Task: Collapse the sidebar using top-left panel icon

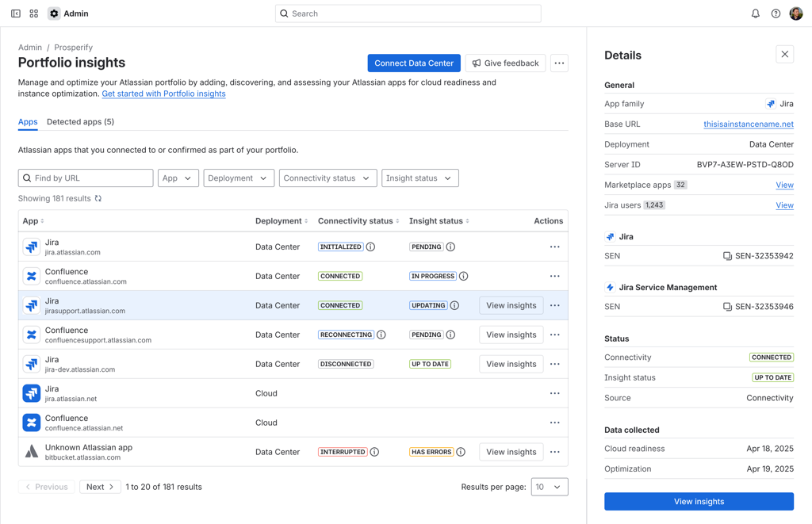Action: tap(16, 13)
